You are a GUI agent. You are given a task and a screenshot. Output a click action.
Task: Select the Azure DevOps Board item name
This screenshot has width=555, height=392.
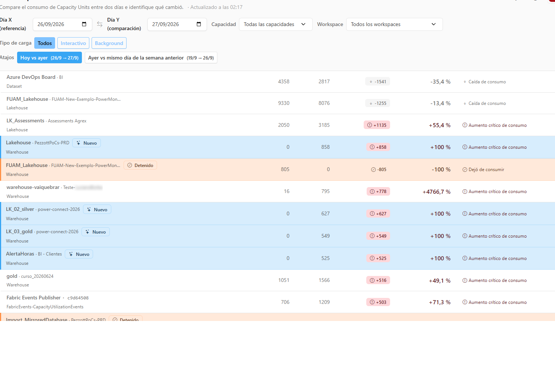click(x=31, y=77)
